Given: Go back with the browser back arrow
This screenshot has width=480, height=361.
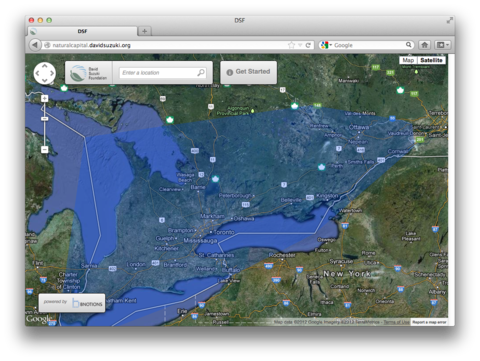Looking at the screenshot, I should point(34,45).
